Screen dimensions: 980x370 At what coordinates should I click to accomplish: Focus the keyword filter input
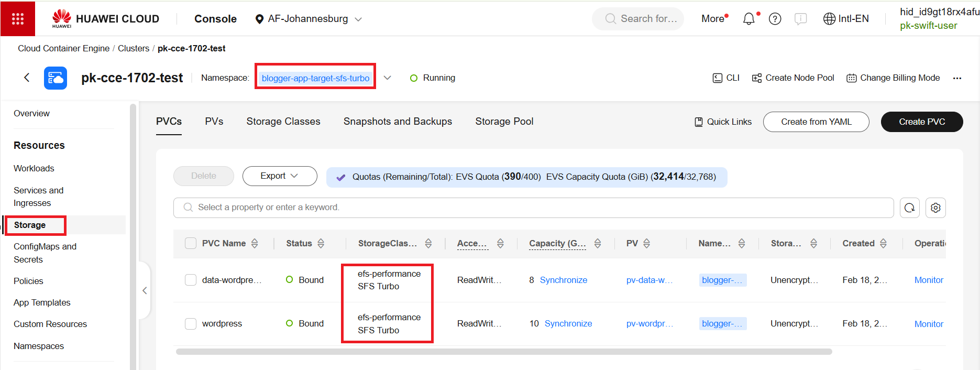click(533, 208)
